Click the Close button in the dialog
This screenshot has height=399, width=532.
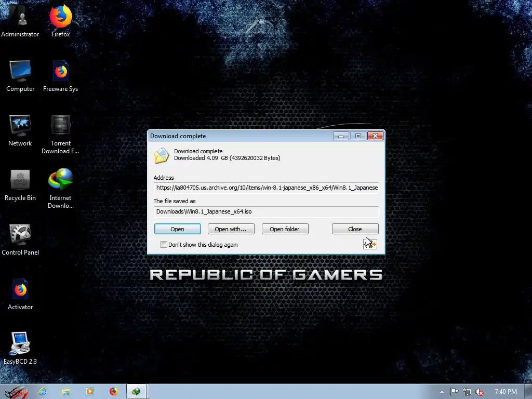click(355, 229)
